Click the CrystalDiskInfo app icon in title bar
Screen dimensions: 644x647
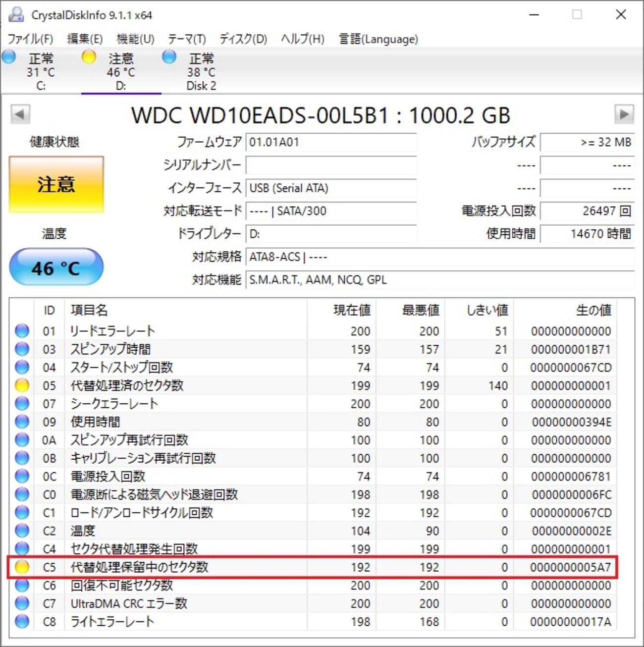(16, 15)
